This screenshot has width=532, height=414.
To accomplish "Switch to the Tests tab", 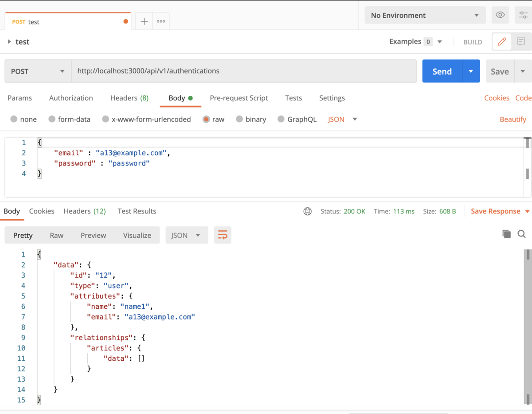I will (293, 98).
